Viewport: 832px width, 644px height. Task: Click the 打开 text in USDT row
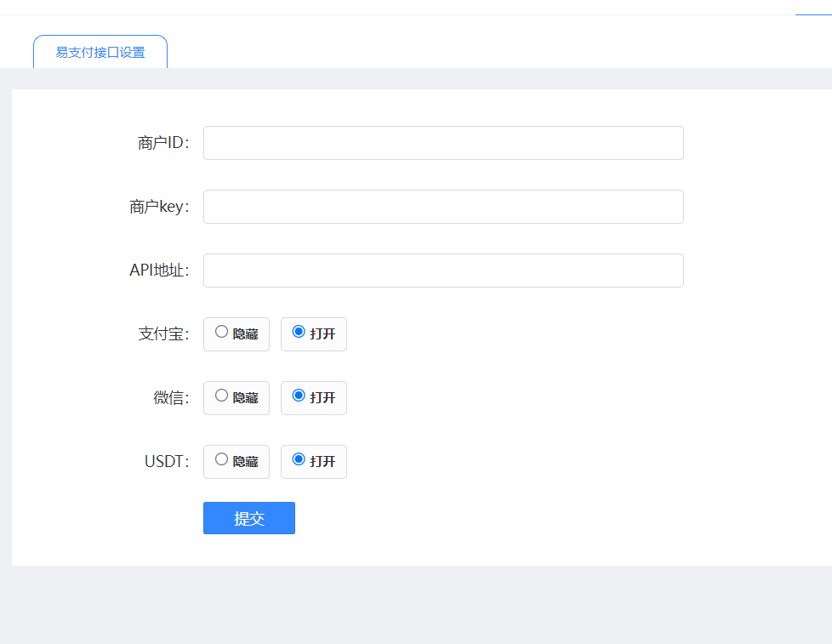322,462
